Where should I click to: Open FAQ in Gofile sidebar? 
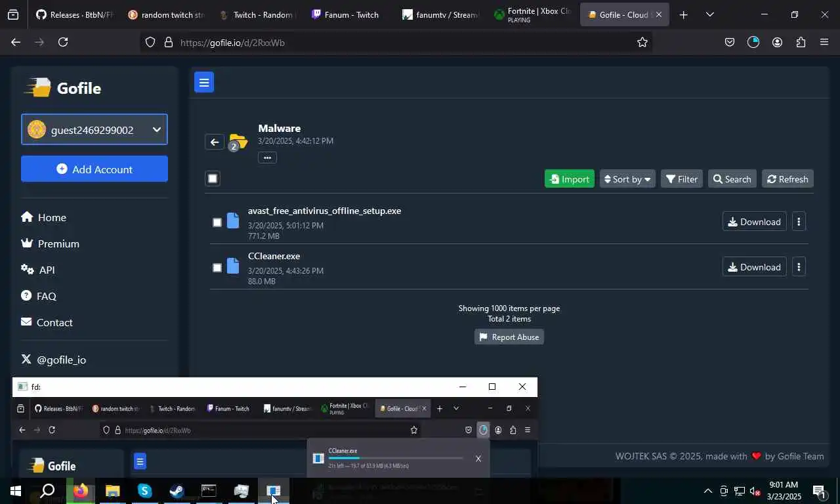(38, 296)
